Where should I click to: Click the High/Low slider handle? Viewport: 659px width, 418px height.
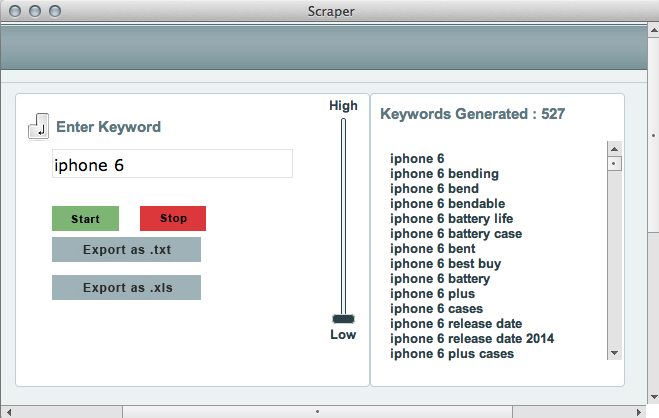click(343, 319)
